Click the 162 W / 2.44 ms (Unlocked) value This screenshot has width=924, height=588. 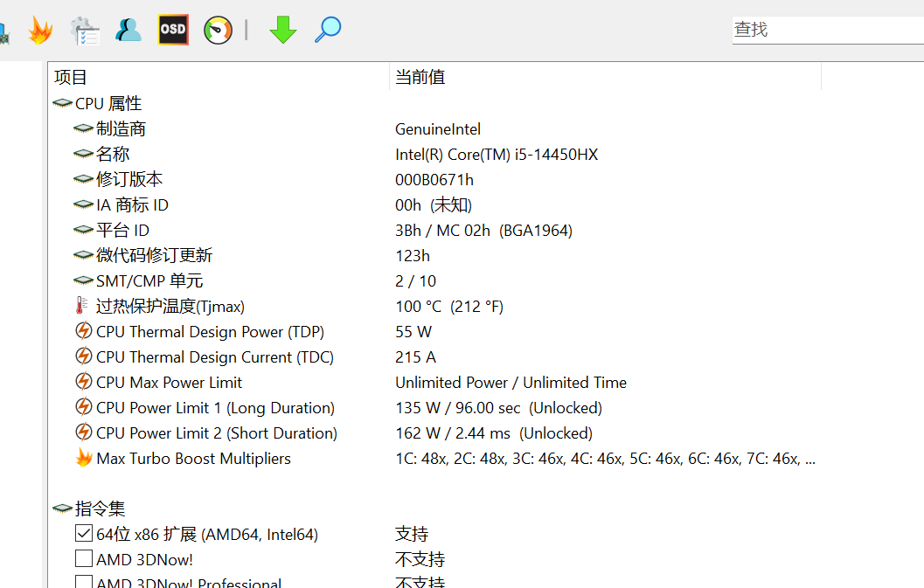494,433
